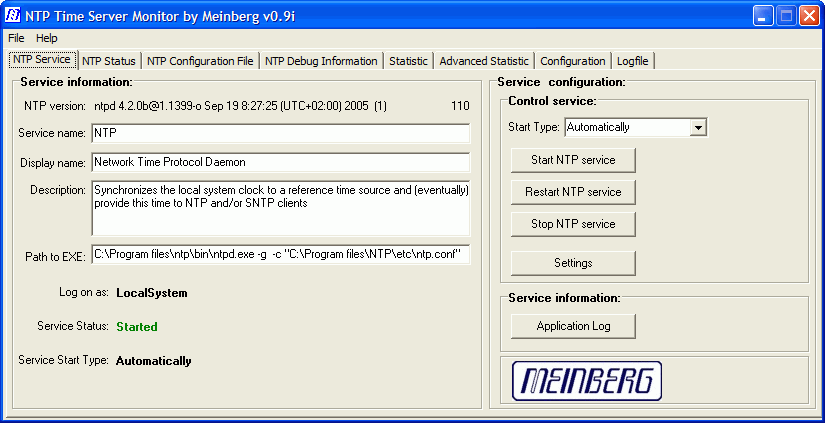Click Restart NTP service button
The height and width of the screenshot is (423, 825).
(573, 192)
